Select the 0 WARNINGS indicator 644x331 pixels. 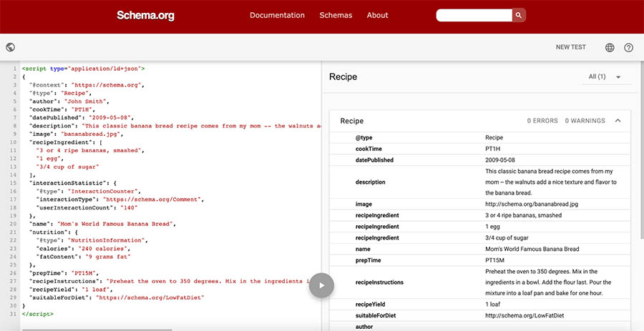(x=585, y=121)
